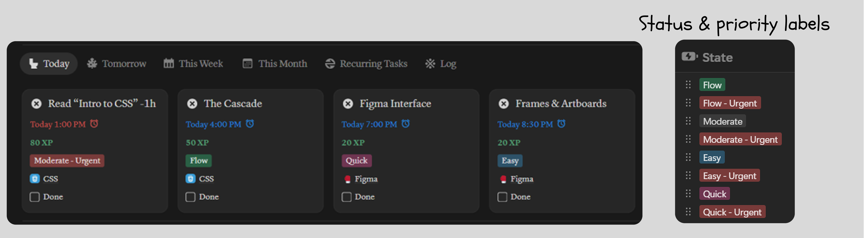Click alarm clock icon beside Today 4:00 PM
This screenshot has width=868, height=238.
[x=250, y=124]
